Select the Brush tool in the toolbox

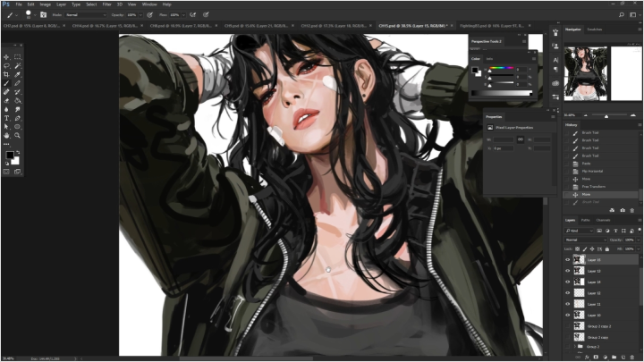(6, 83)
